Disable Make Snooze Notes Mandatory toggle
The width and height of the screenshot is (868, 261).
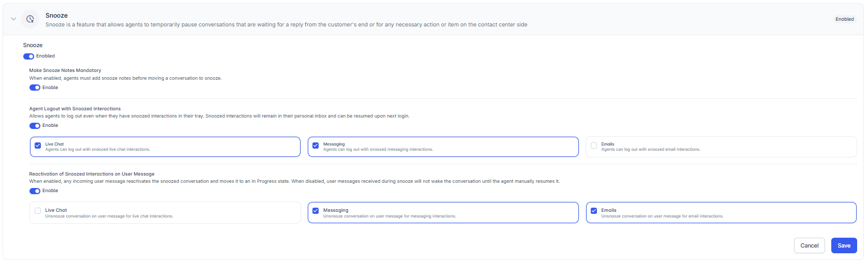[35, 88]
